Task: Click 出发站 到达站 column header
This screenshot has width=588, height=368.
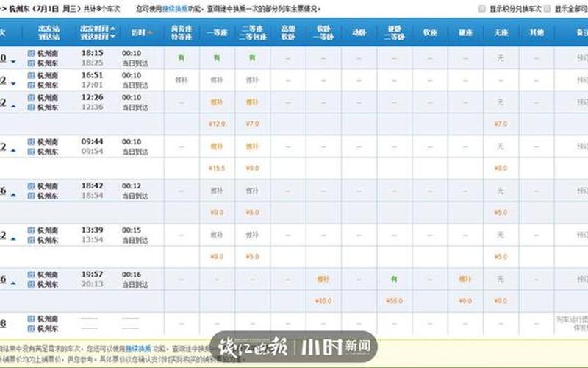Action: (49, 32)
